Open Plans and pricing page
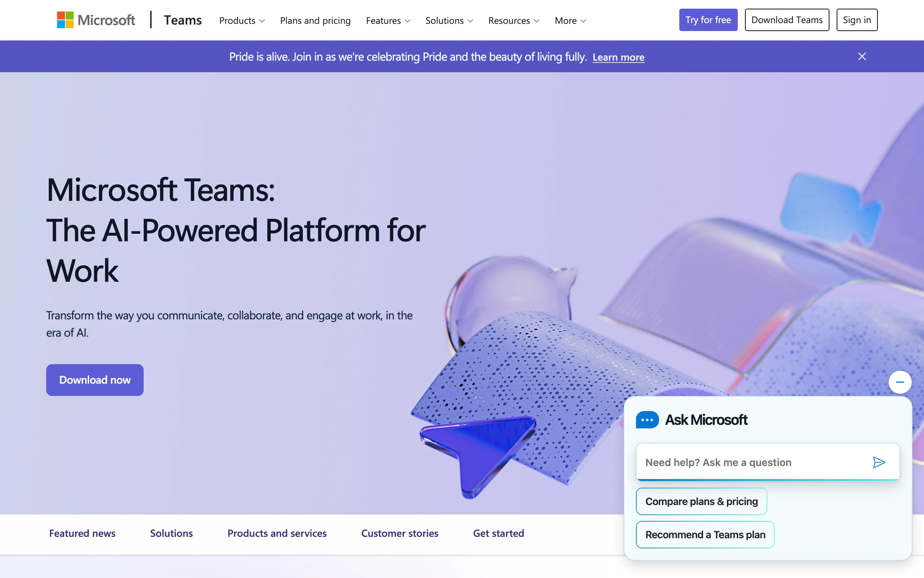Viewport: 924px width, 578px height. click(x=315, y=21)
